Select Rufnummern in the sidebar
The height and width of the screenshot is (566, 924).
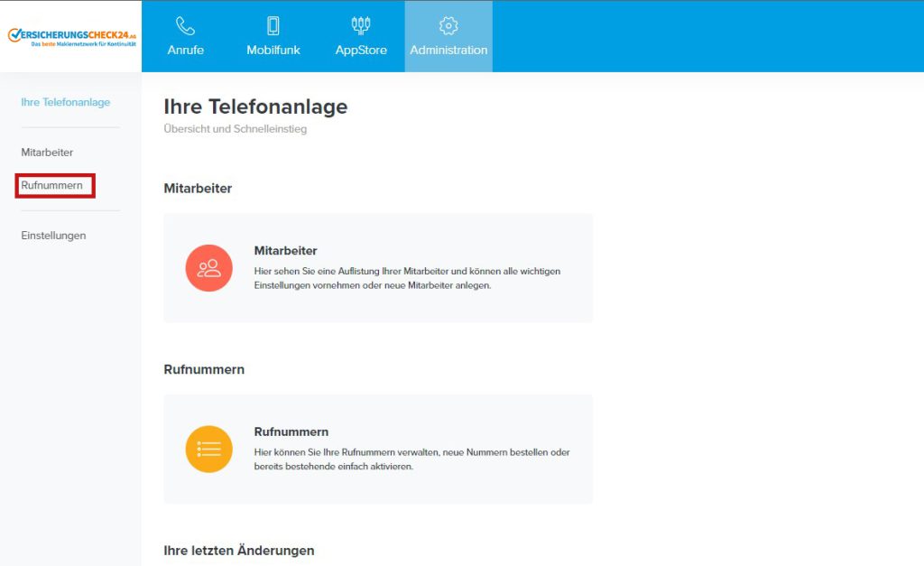click(51, 185)
